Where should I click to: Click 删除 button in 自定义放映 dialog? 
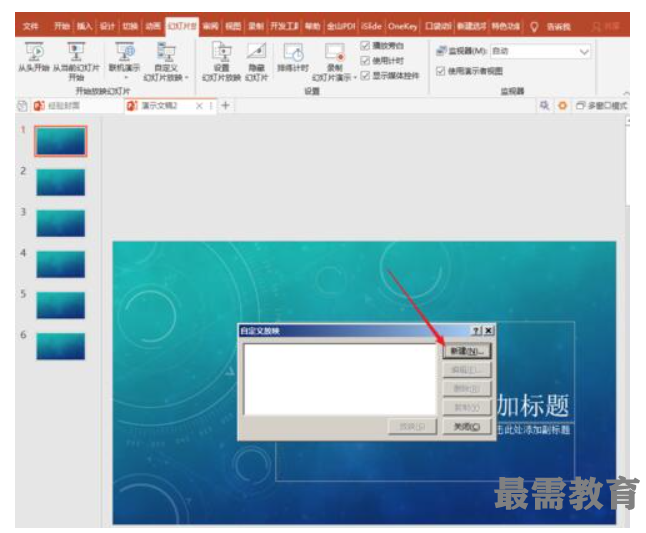click(x=467, y=388)
